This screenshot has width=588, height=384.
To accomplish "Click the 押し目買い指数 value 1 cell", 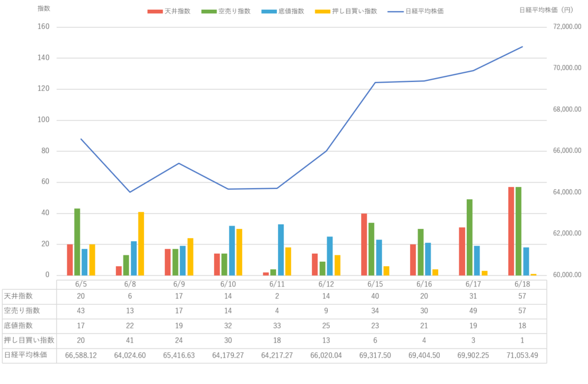I will point(522,340).
